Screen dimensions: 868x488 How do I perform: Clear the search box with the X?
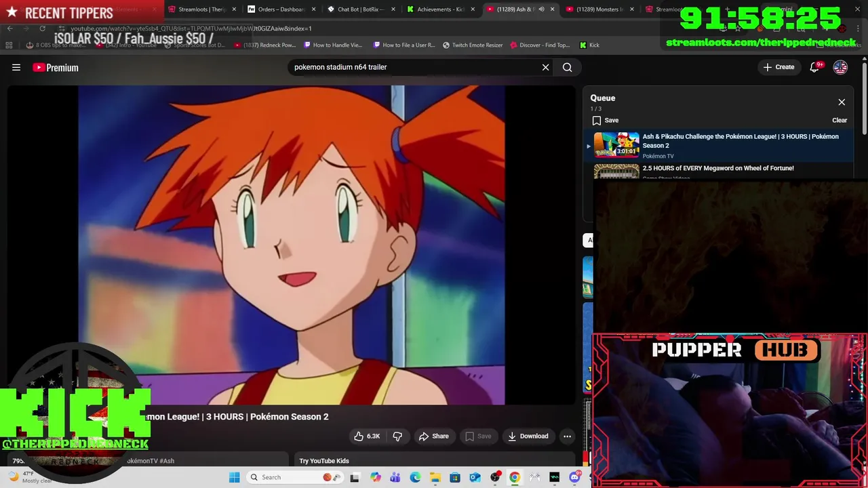point(545,67)
